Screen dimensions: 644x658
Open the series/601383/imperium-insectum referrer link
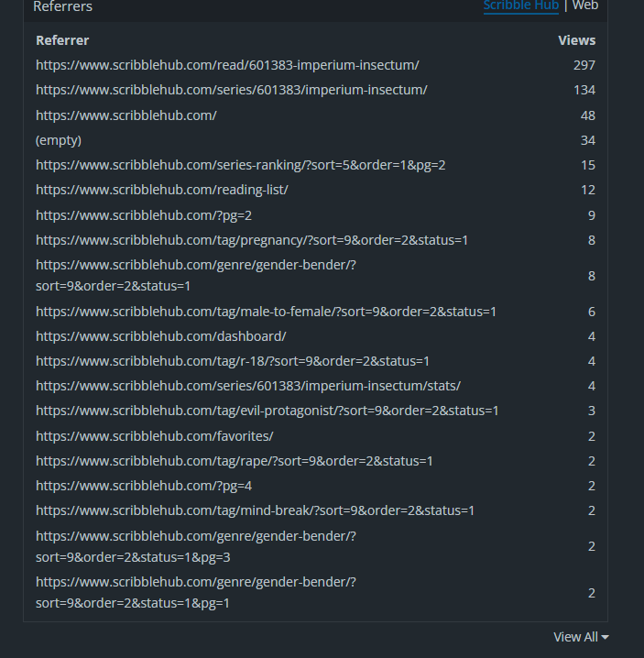[x=231, y=90]
